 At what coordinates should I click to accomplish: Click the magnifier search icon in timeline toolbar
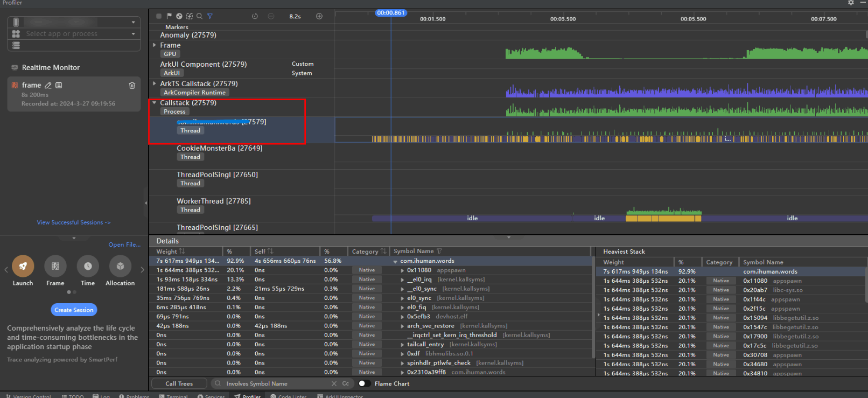pyautogui.click(x=199, y=16)
